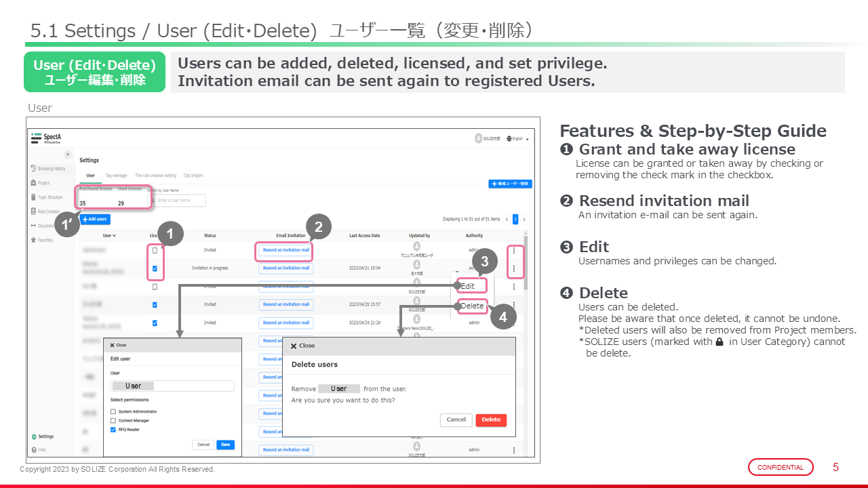868x488 pixels.
Task: Uncheck the RFQ Reader permission checkbox
Action: click(x=113, y=429)
